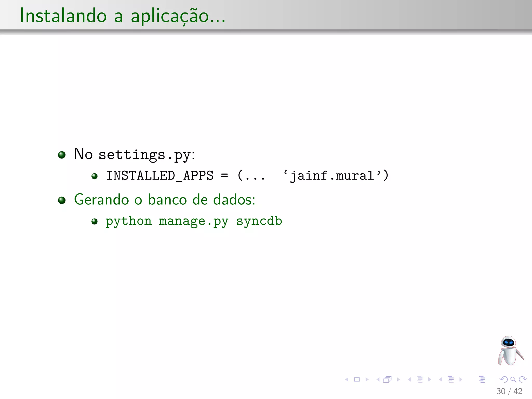Go to previous frame arrow before stacked frames icon
The image size is (532, 399).
coord(378,380)
